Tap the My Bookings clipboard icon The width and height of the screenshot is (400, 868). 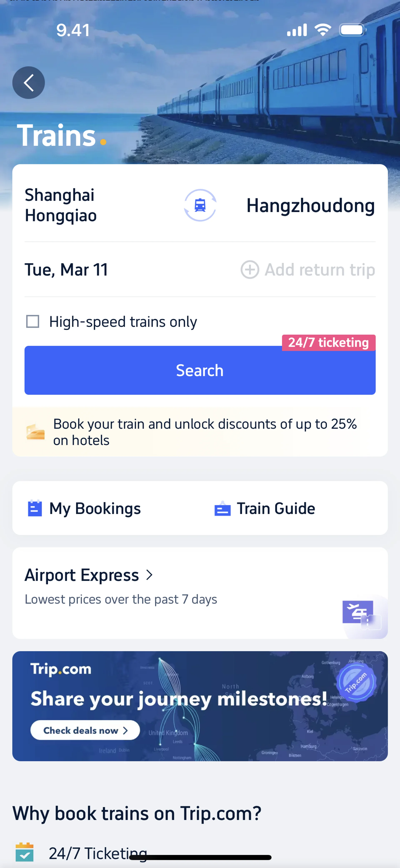coord(35,508)
